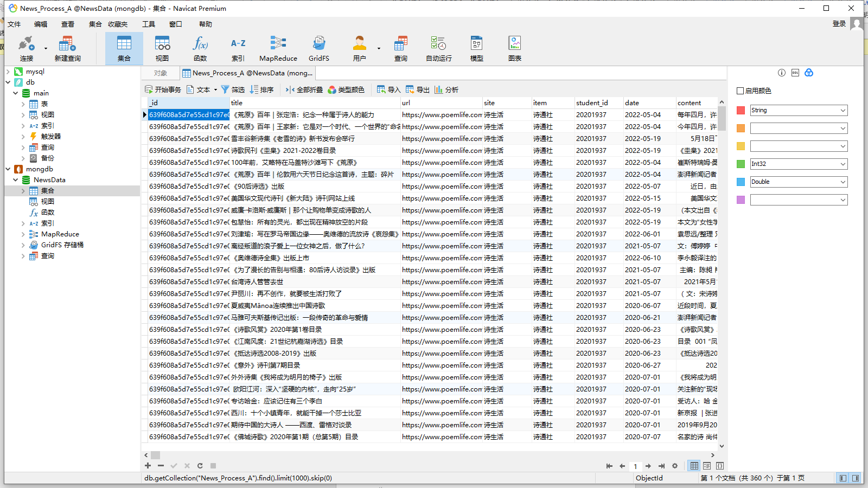Select the 集合 collection toolbar button
Viewport: 868px width, 488px height.
pos(124,49)
